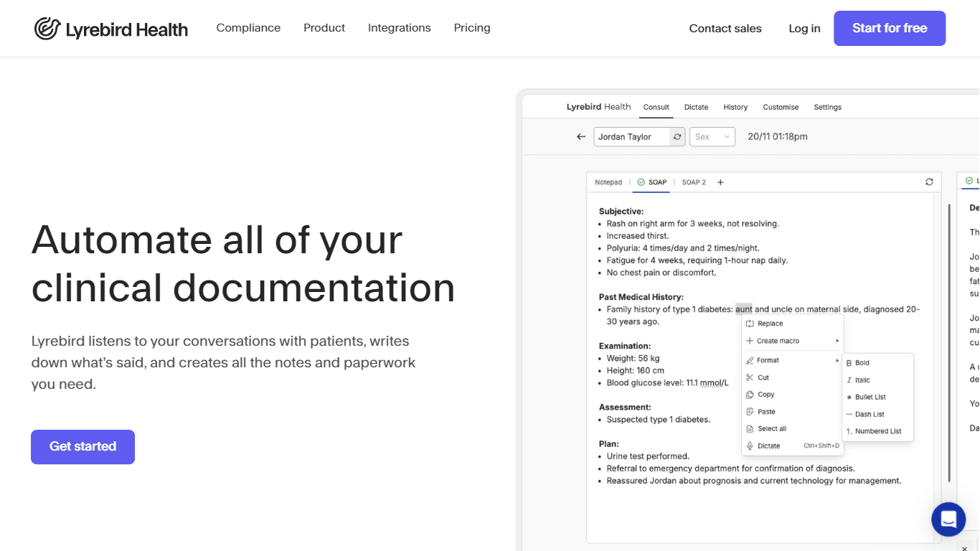The image size is (980, 551).
Task: Add a new note tab with plus icon
Action: pos(720,182)
